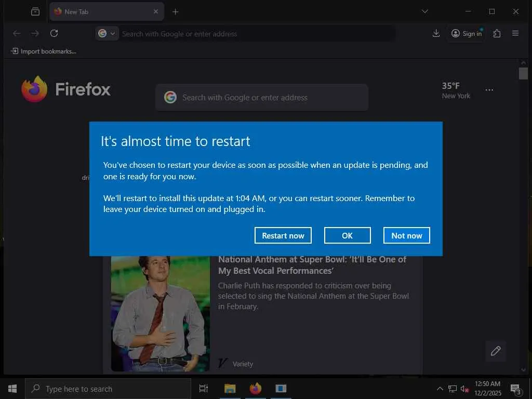The image size is (532, 399).
Task: Open the muted volume tray icon
Action: pyautogui.click(x=464, y=389)
